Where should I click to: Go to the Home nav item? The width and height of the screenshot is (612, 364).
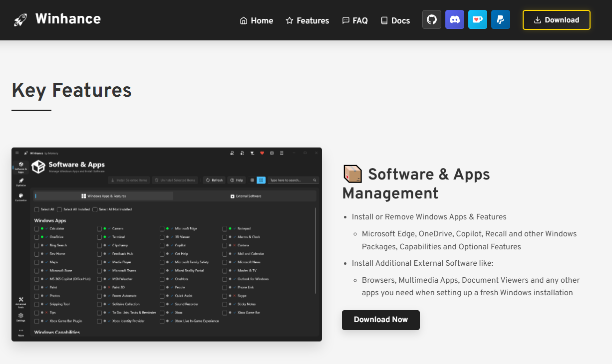(x=257, y=20)
